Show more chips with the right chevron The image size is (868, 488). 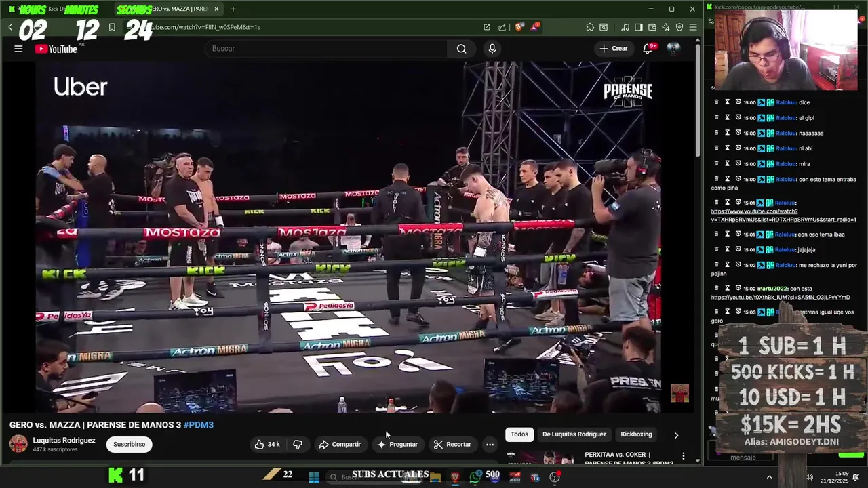point(675,435)
